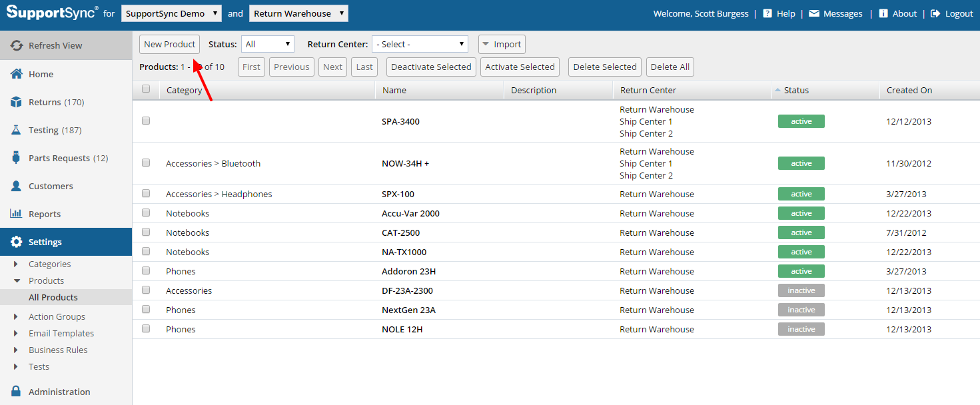Image resolution: width=980 pixels, height=405 pixels.
Task: Select the NOLE 12H row checkbox
Action: (146, 328)
